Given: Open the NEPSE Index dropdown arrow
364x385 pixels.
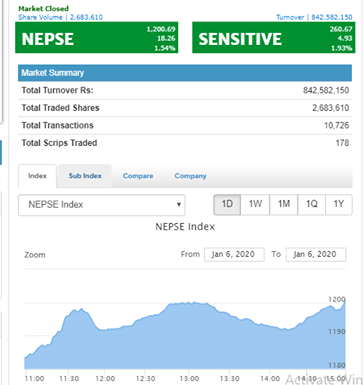Looking at the screenshot, I should [x=179, y=204].
